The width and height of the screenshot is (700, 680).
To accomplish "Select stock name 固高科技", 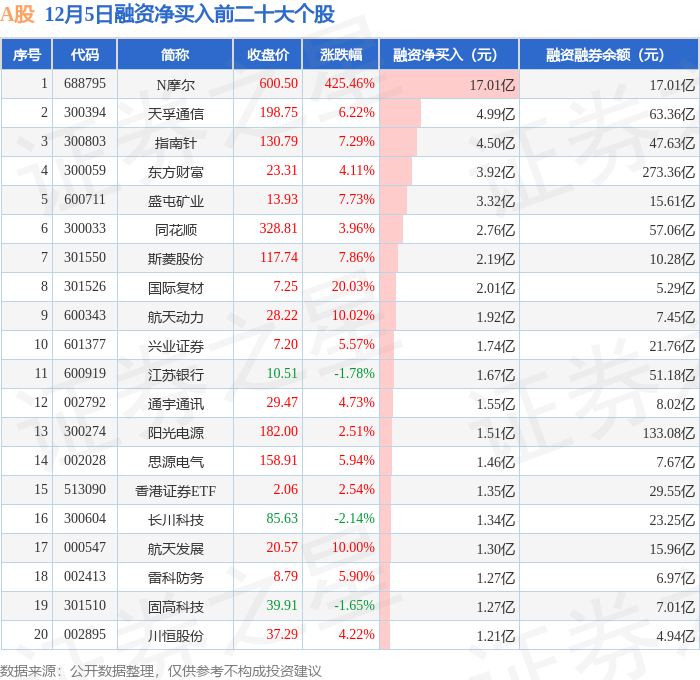I will click(x=175, y=607).
